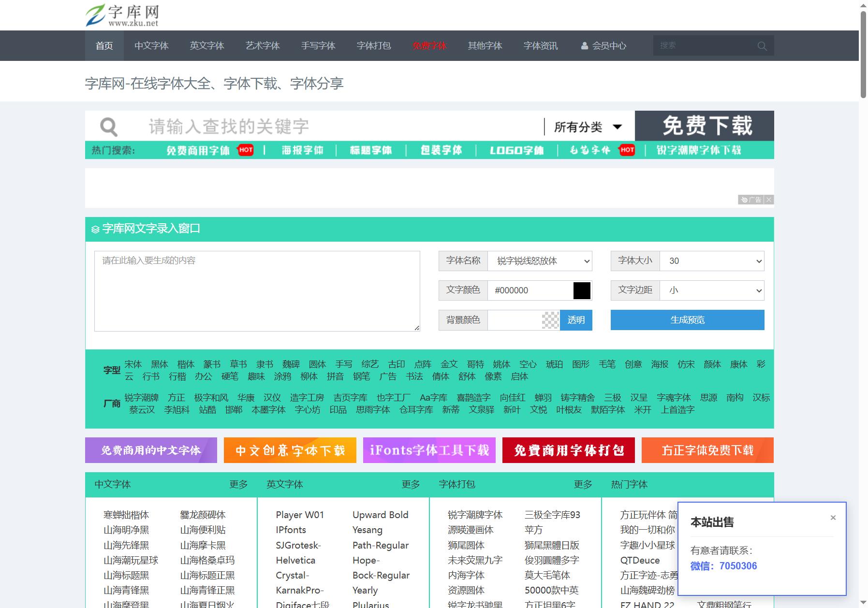This screenshot has width=868, height=608.
Task: Close the 本站出售 popup
Action: [833, 518]
